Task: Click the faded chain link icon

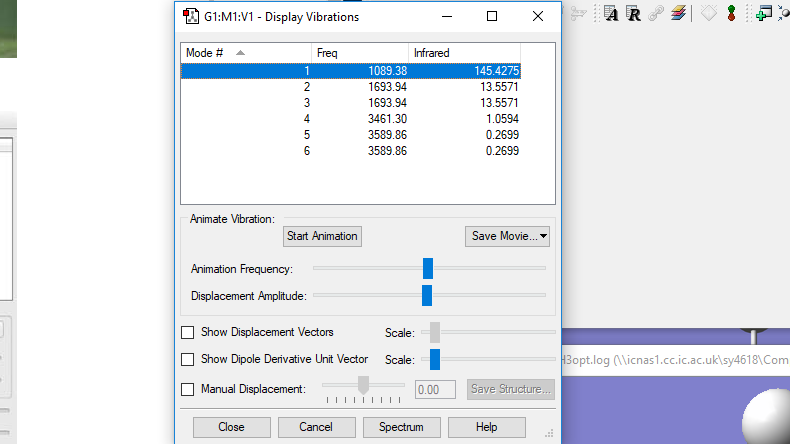Action: (x=656, y=14)
